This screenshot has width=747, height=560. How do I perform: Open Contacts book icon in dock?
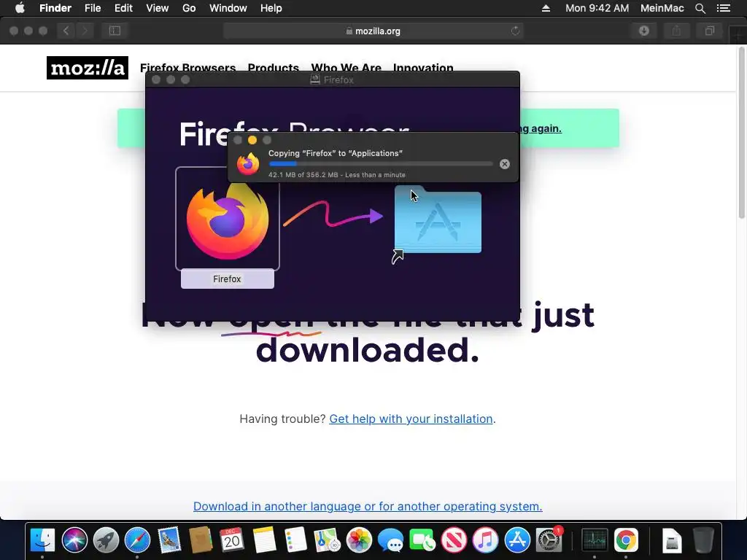201,540
